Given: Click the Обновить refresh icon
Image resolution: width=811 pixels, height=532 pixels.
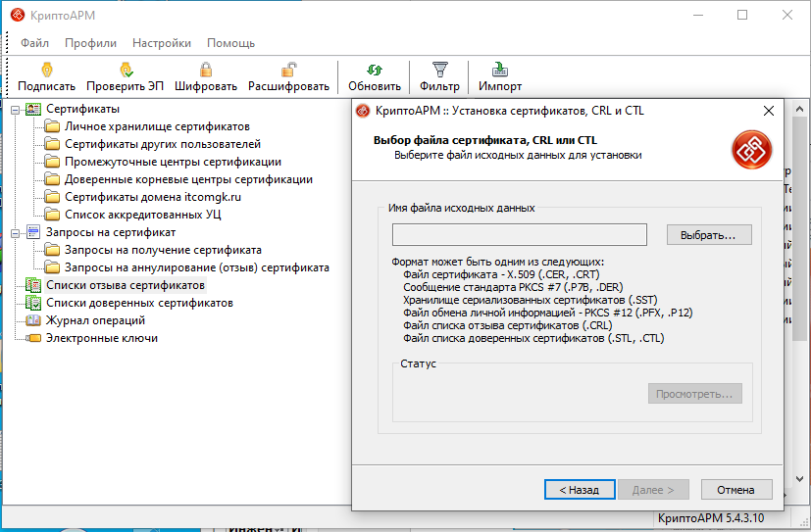Looking at the screenshot, I should point(374,70).
